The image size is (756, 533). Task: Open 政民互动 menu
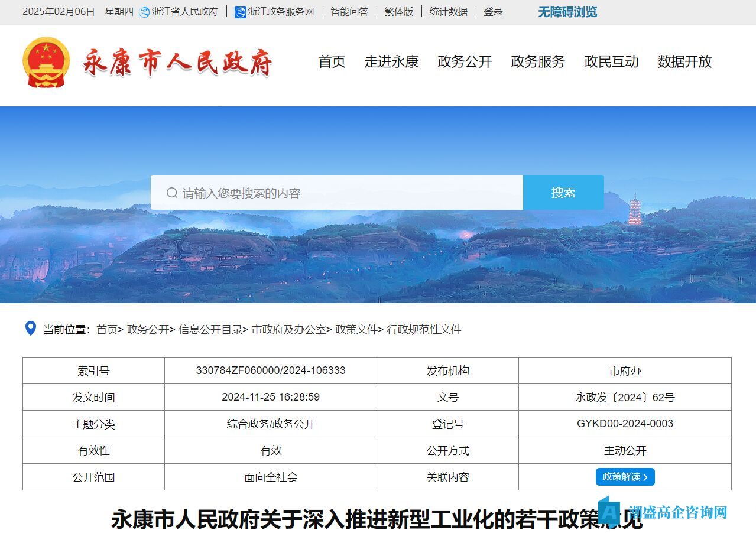[x=611, y=61]
